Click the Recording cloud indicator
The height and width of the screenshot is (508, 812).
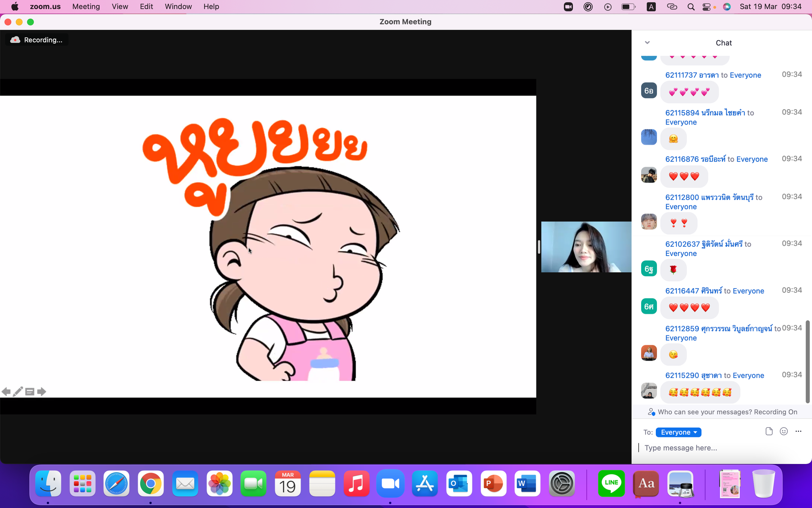36,40
